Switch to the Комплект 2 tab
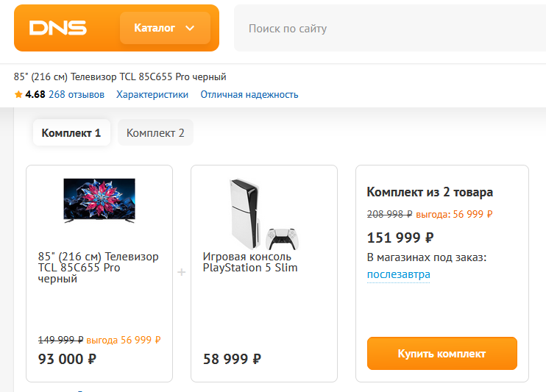 pos(155,133)
